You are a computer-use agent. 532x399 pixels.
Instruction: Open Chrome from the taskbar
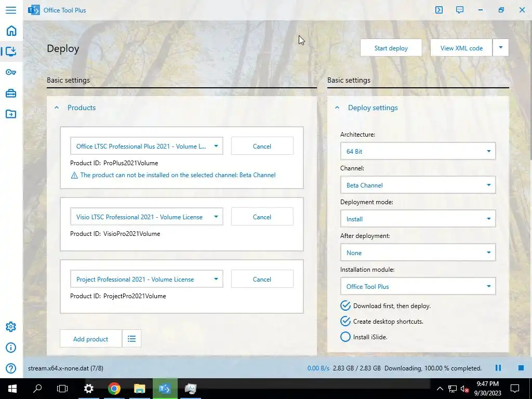tap(114, 389)
